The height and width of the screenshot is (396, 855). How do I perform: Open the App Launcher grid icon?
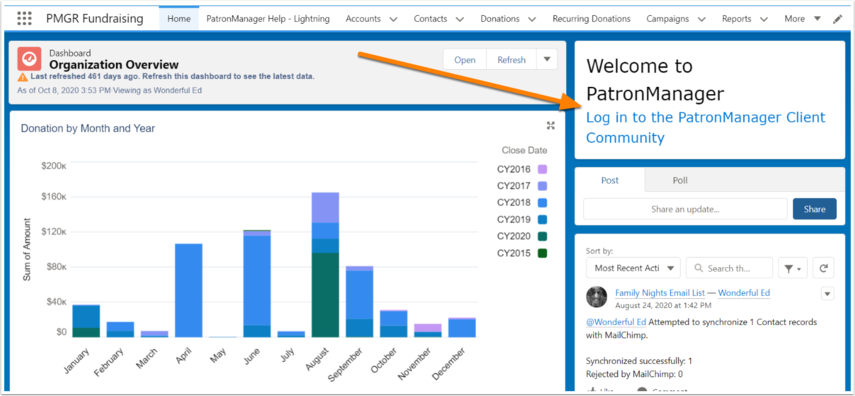25,19
